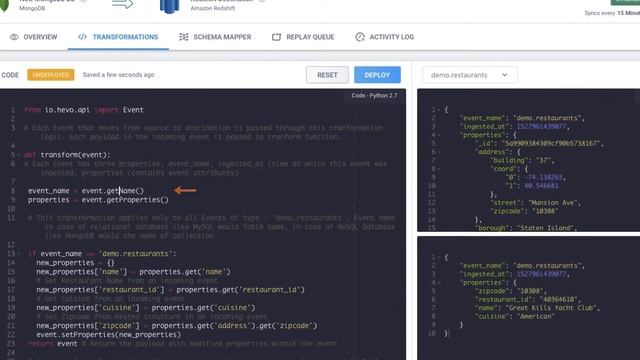Click "zipcode": "10308" in output JSON
The width and height of the screenshot is (640, 360).
tap(511, 291)
